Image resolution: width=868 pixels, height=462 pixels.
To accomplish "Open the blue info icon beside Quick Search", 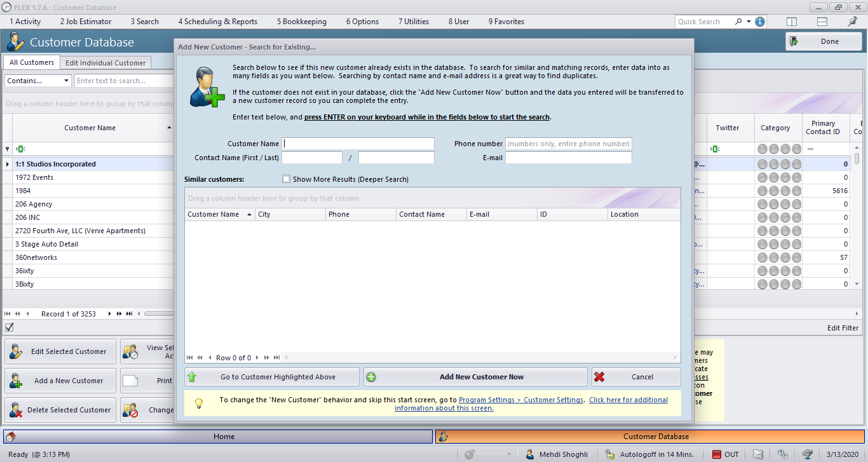I will [760, 21].
